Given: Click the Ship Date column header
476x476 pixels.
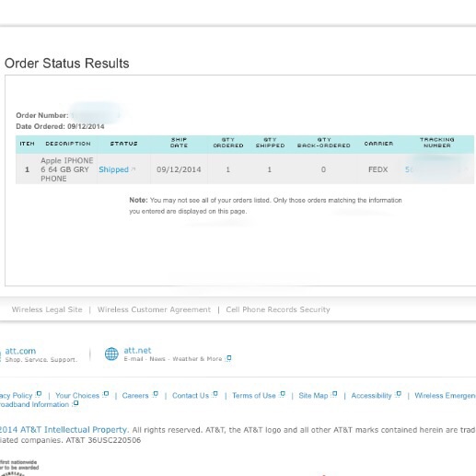Looking at the screenshot, I should point(179,143).
